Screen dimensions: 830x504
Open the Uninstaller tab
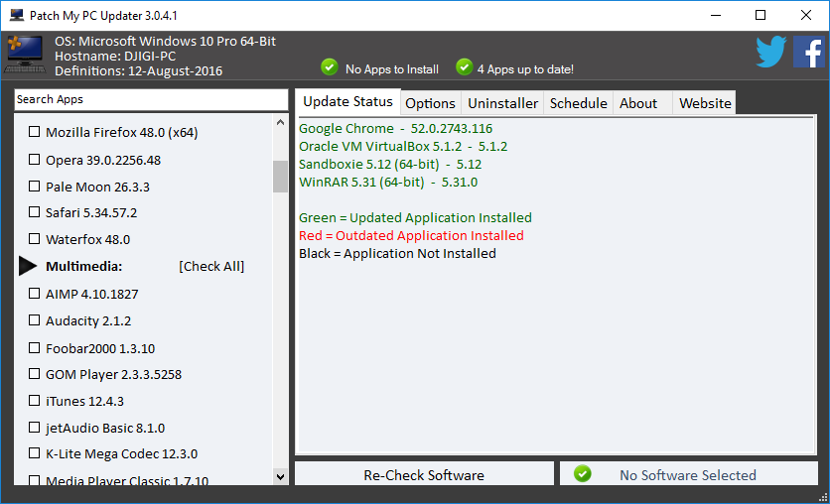503,103
